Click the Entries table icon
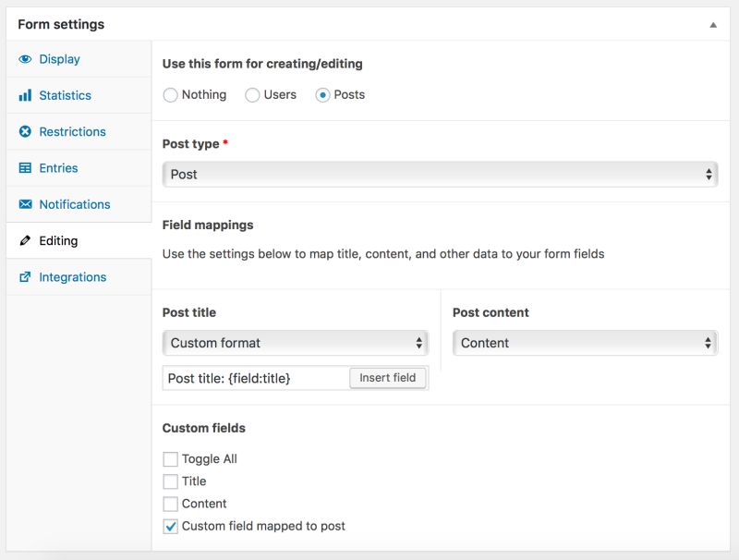The height and width of the screenshot is (560, 739). pyautogui.click(x=24, y=168)
